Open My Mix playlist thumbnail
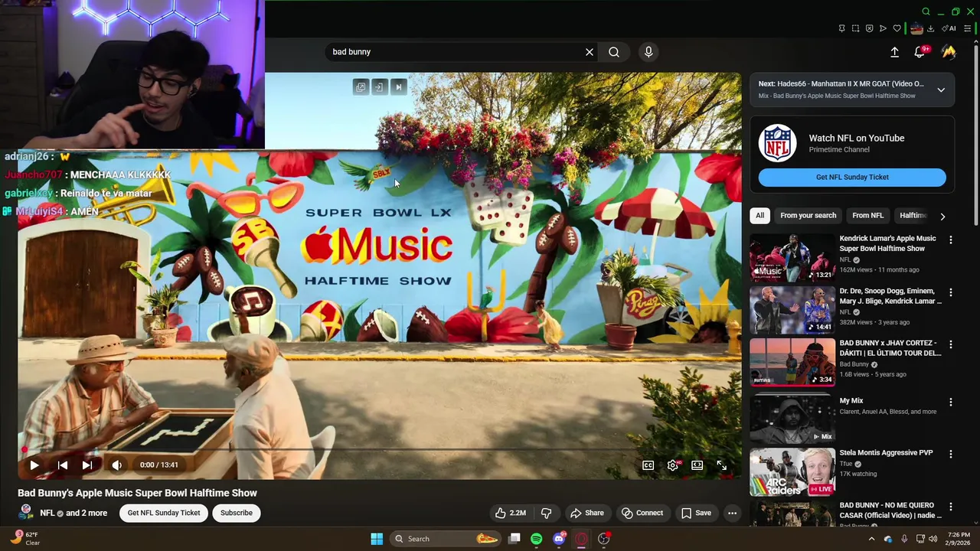 pyautogui.click(x=792, y=419)
